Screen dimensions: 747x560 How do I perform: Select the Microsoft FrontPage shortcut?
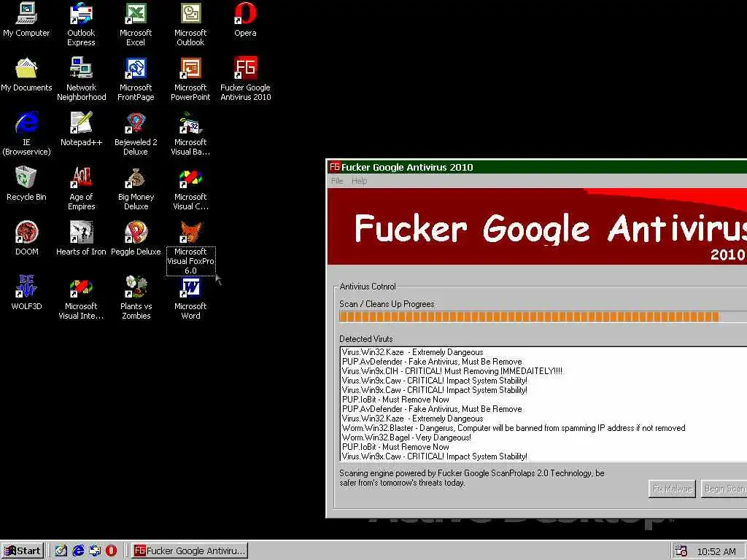point(136,79)
